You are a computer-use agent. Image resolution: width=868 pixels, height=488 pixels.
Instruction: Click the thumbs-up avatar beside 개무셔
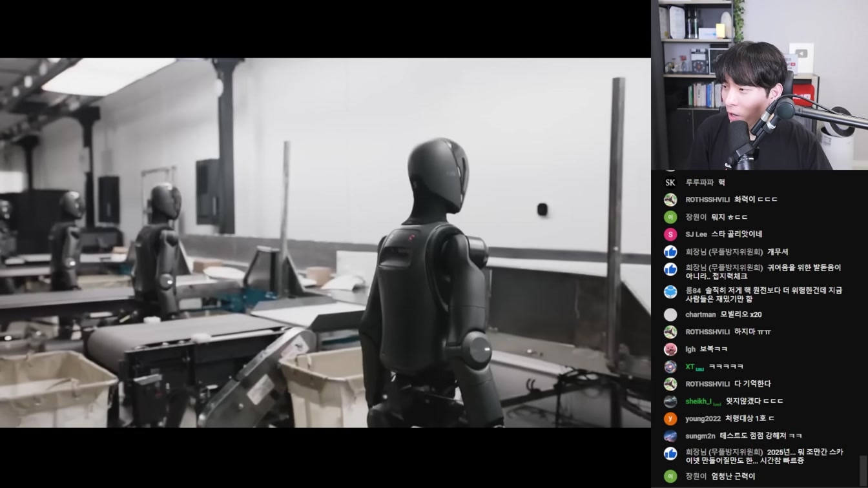(x=670, y=252)
